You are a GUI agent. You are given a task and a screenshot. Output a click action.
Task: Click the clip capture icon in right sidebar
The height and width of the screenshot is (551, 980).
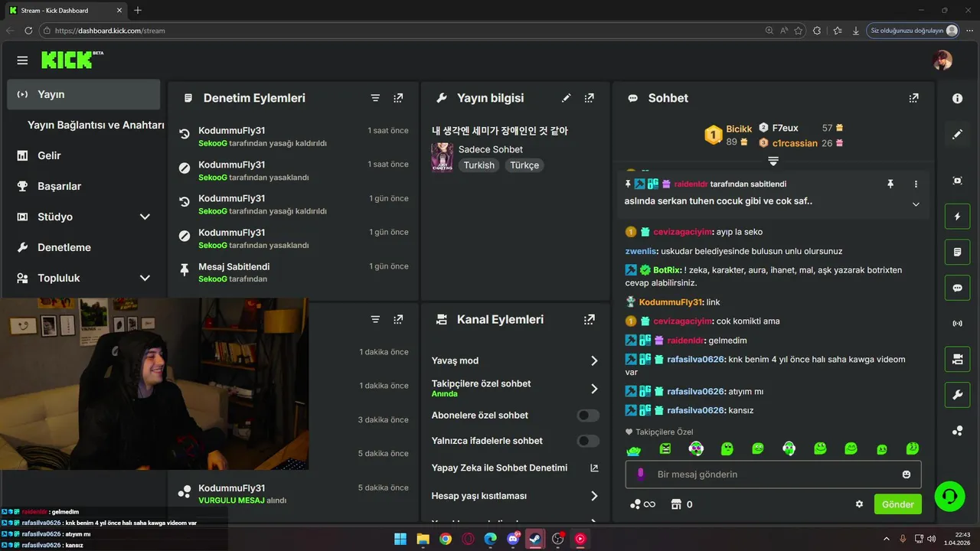pos(958,181)
